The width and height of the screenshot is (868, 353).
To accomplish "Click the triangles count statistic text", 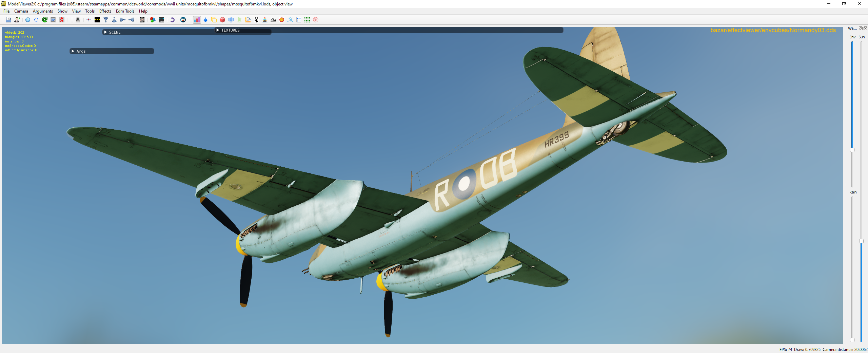I will pyautogui.click(x=19, y=37).
